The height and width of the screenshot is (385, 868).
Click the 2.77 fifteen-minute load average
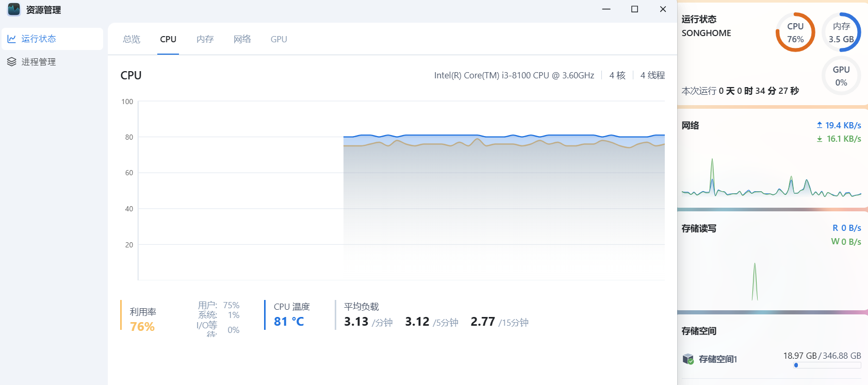coord(483,322)
